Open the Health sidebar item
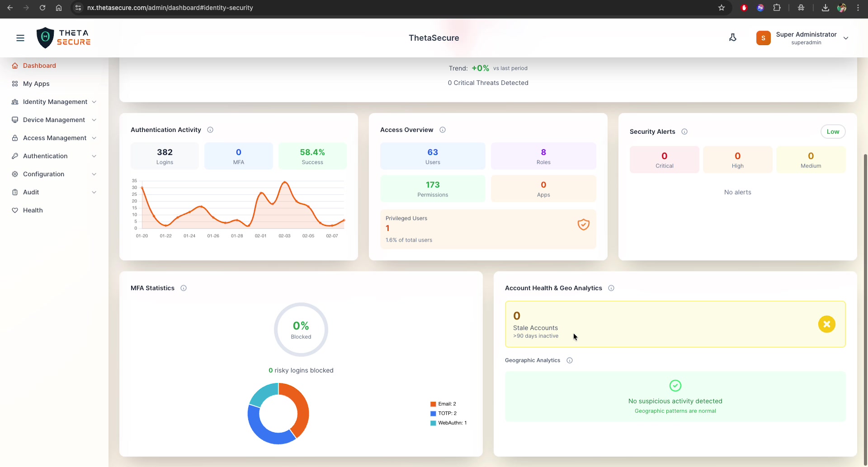 point(33,210)
